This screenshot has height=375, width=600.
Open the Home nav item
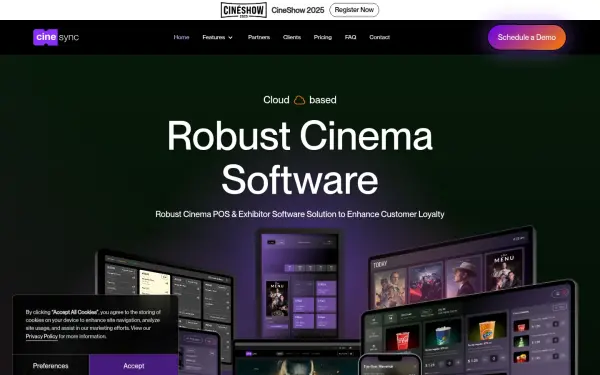click(x=181, y=37)
